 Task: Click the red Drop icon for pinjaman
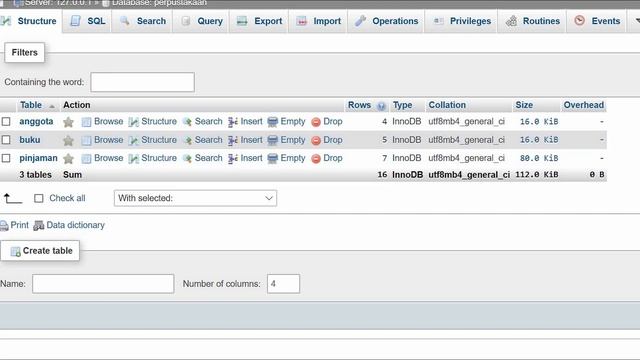(316, 158)
